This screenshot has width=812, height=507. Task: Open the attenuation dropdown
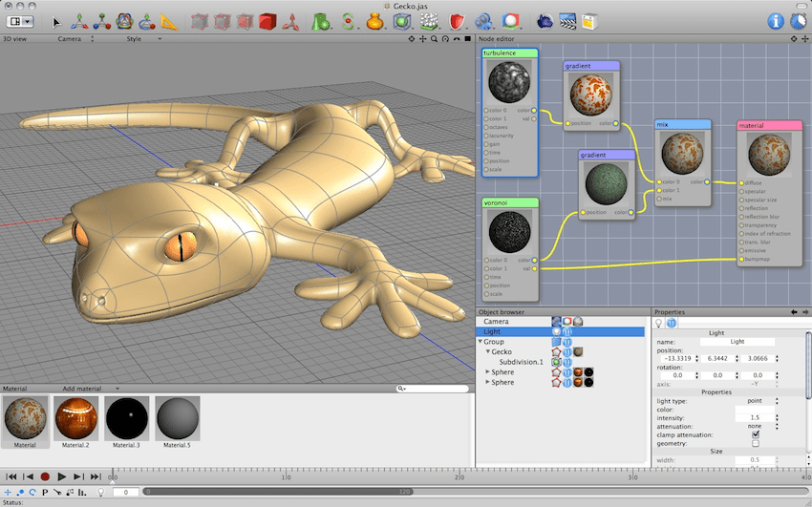pos(755,426)
